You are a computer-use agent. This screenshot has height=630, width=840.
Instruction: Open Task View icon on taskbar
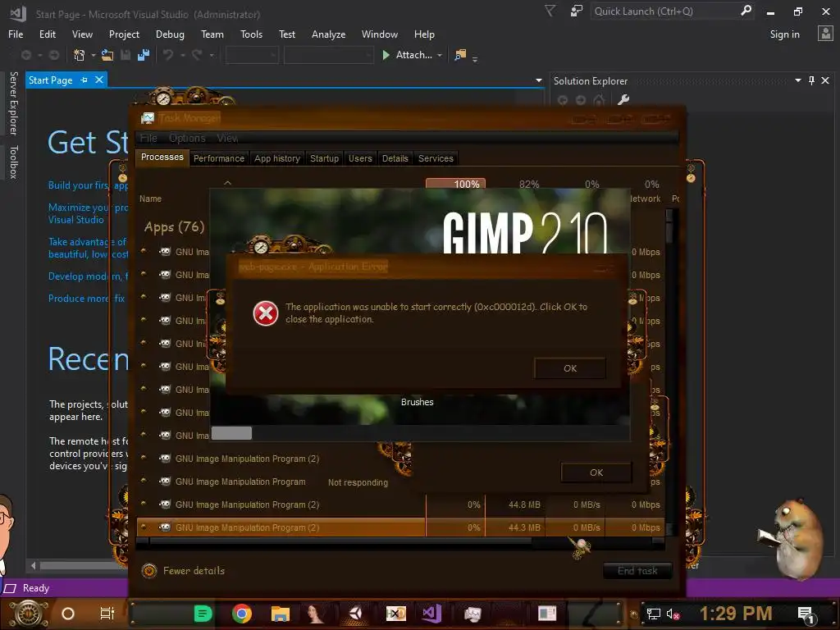(107, 614)
